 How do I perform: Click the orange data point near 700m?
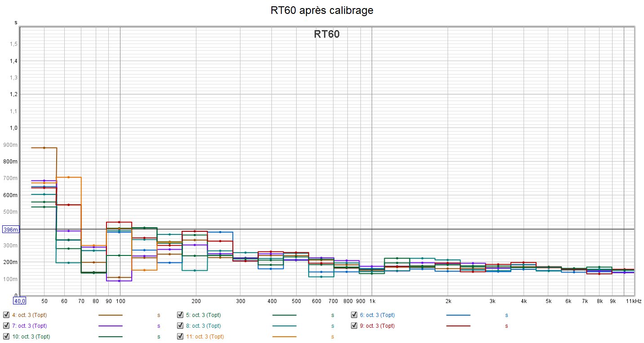pos(68,177)
